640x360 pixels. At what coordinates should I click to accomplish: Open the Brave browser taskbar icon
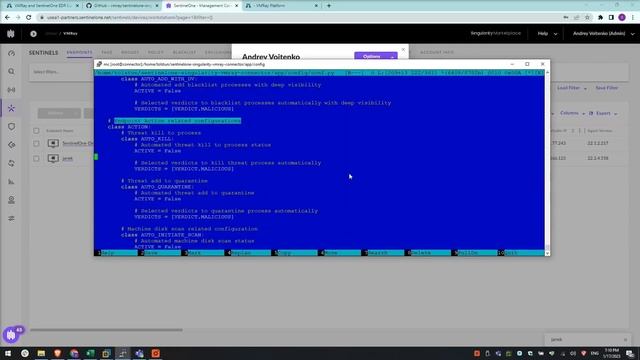coord(58,353)
